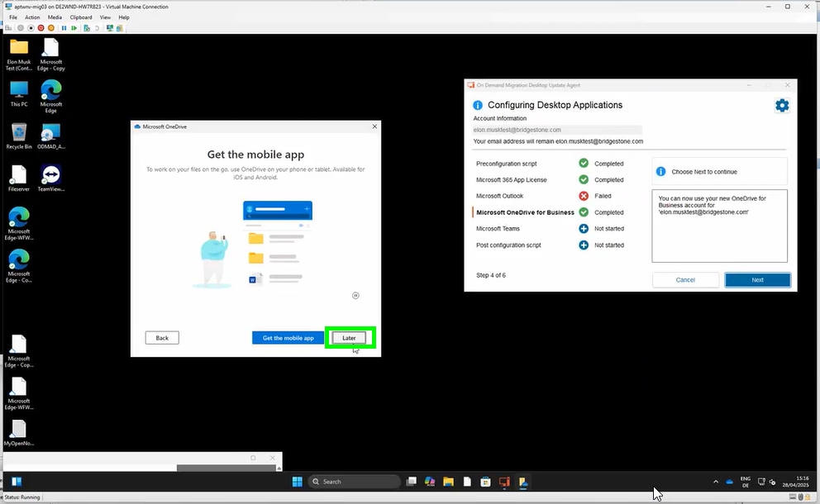Screen dimensions: 820x504
Task: Select the TeamViewer desktop shortcut
Action: coord(50,178)
